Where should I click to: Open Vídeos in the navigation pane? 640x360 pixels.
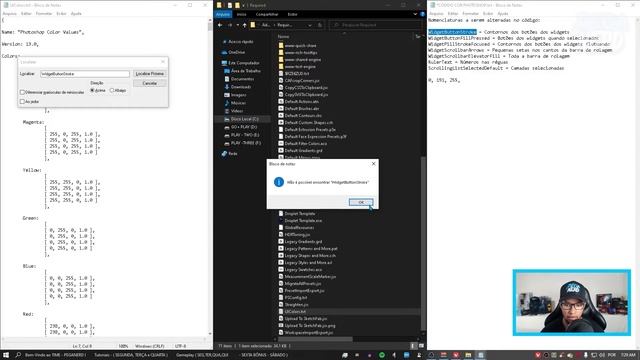pos(237,111)
